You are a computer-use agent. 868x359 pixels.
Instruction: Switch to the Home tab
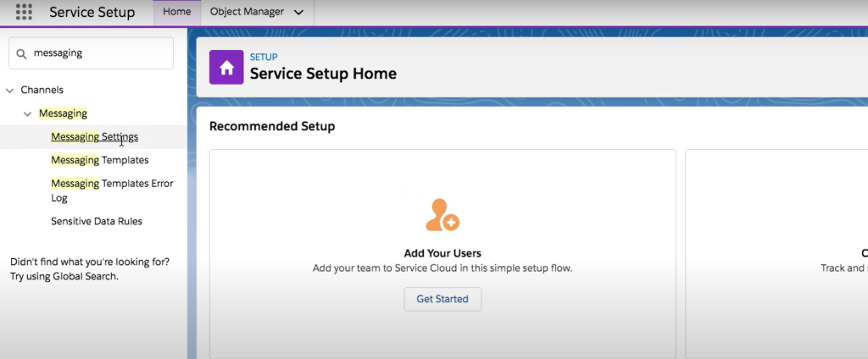[177, 12]
